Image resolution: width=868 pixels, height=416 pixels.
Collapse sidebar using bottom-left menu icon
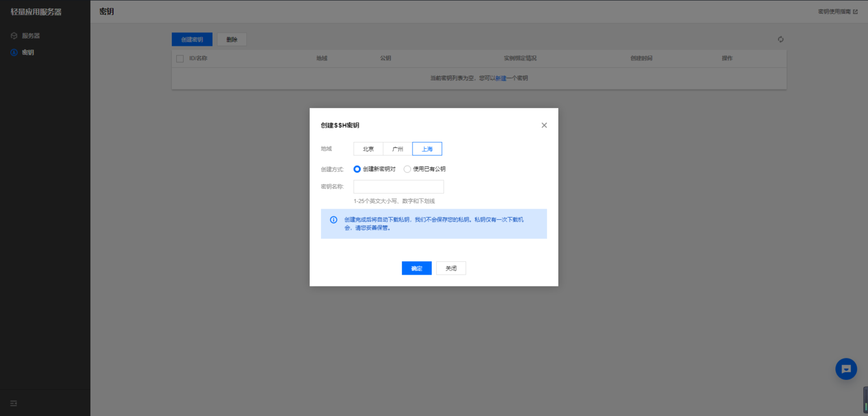tap(14, 403)
